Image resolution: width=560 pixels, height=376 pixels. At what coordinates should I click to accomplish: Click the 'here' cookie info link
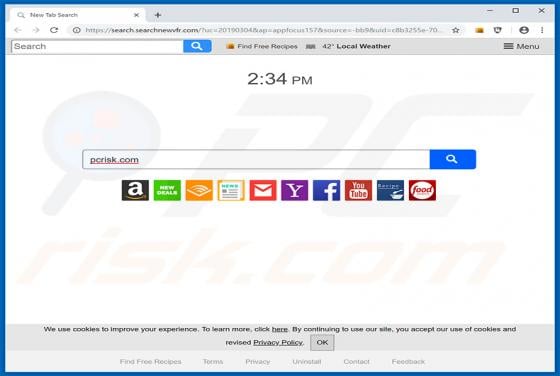(280, 329)
